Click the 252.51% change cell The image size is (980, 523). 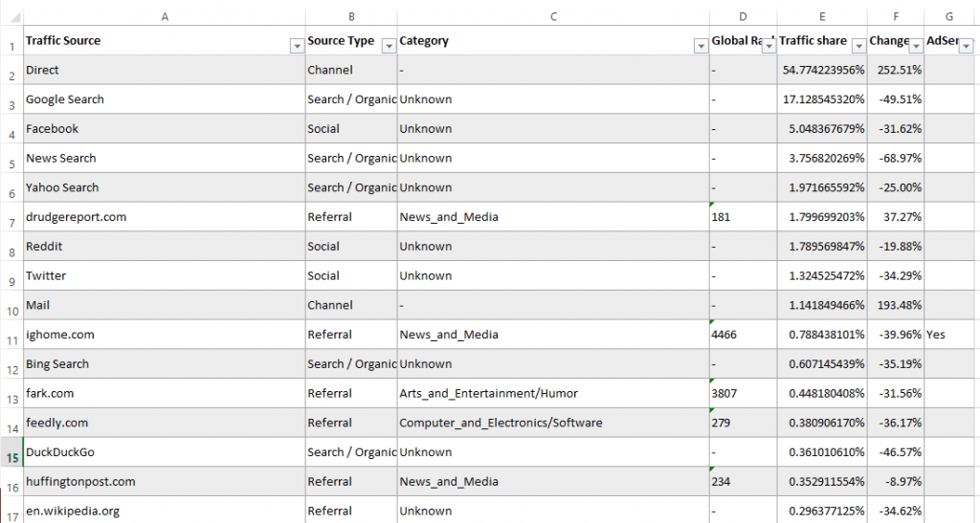tap(896, 70)
